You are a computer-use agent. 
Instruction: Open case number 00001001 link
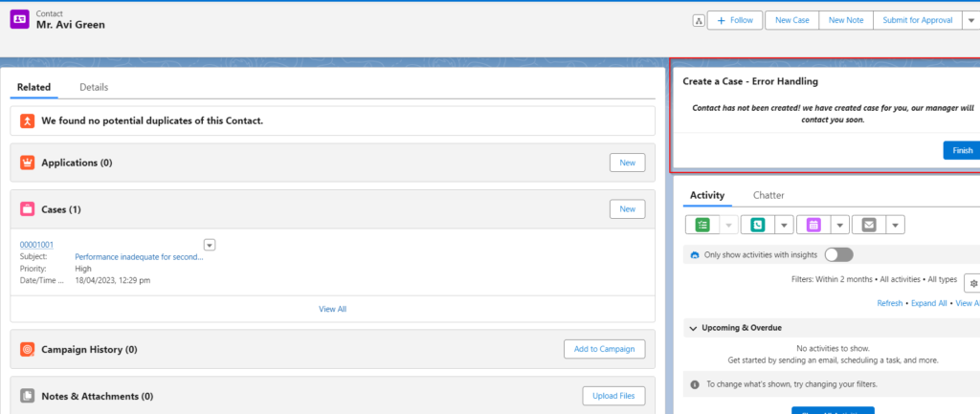pos(36,245)
